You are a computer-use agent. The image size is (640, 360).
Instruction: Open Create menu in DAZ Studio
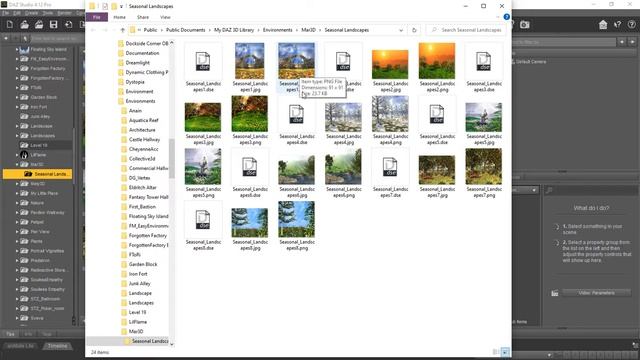(x=31, y=13)
